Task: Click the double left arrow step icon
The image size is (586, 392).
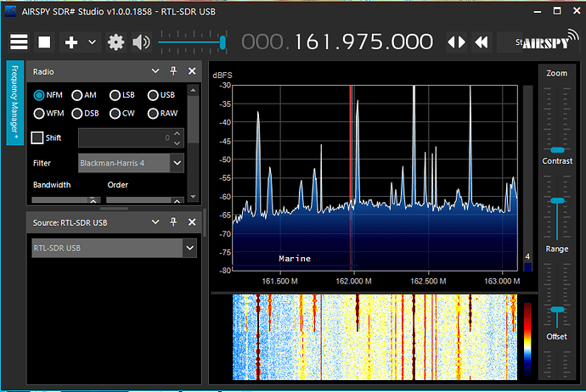Action: (x=482, y=42)
